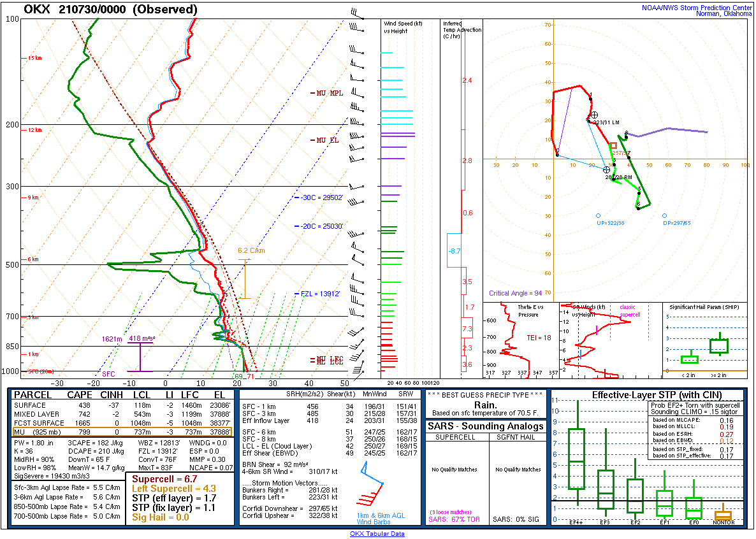This screenshot has height=539, width=756.
Task: Click the Left Supercell = 4.3 value
Action: (x=174, y=489)
